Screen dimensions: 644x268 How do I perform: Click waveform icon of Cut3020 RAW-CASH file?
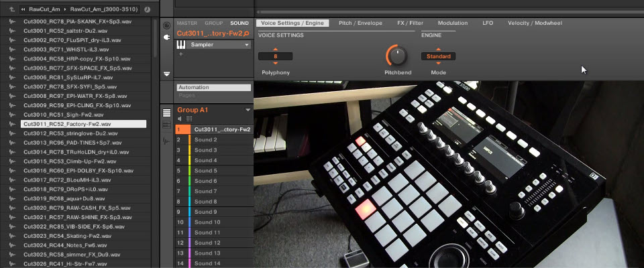point(12,208)
